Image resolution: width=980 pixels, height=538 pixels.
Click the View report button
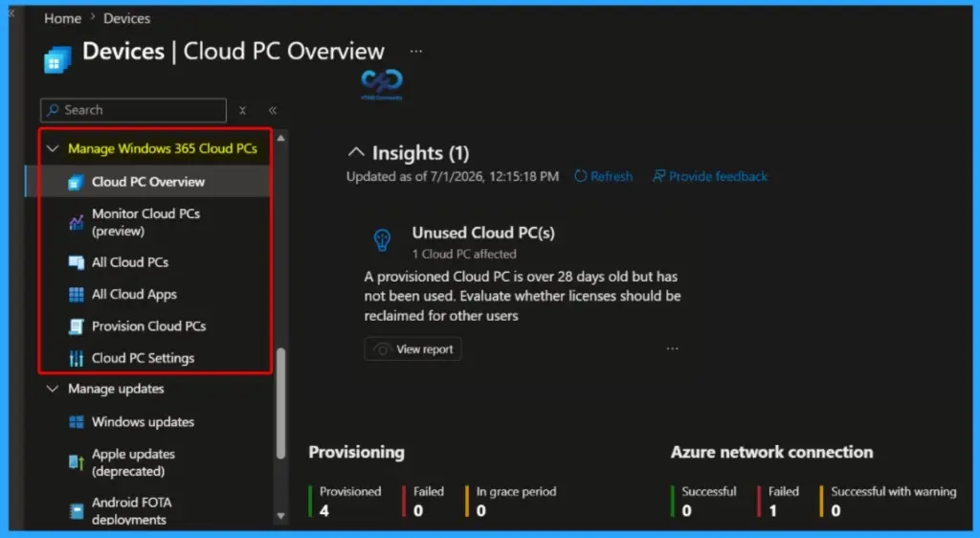[413, 349]
